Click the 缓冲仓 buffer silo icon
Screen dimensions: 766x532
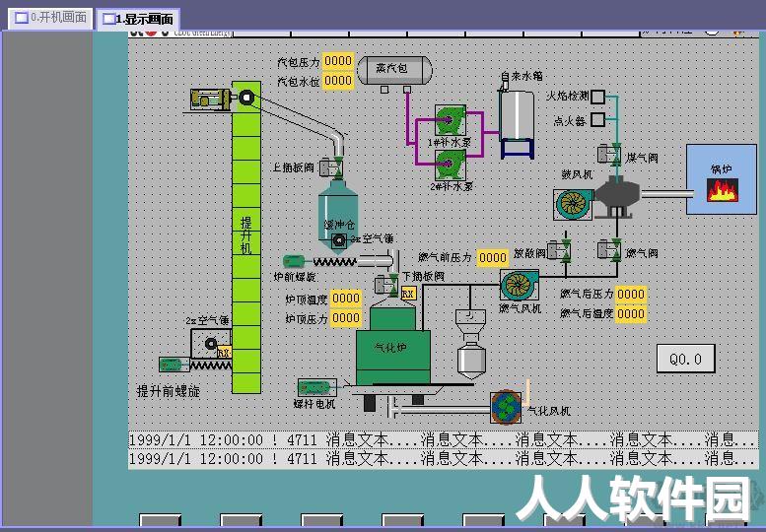coord(338,215)
